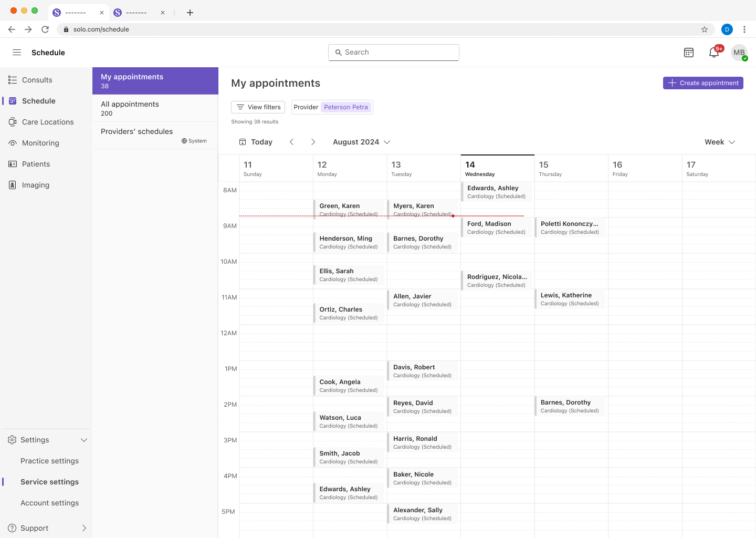Open notifications bell

pos(714,53)
